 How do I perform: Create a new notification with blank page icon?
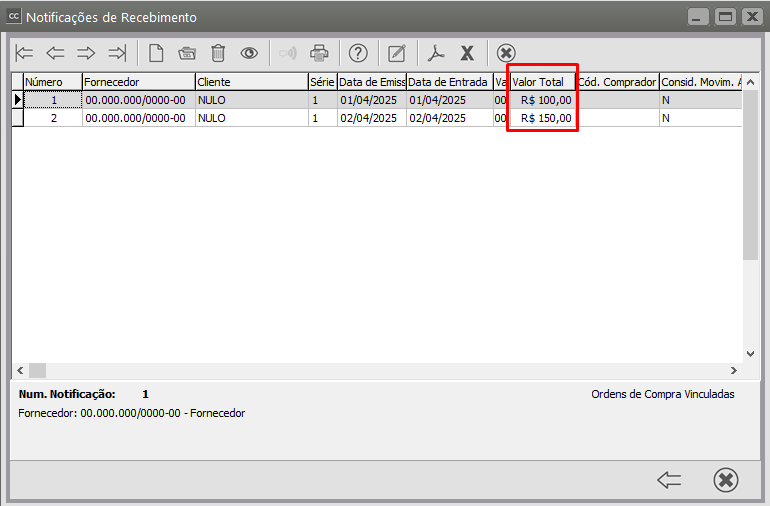pos(156,53)
